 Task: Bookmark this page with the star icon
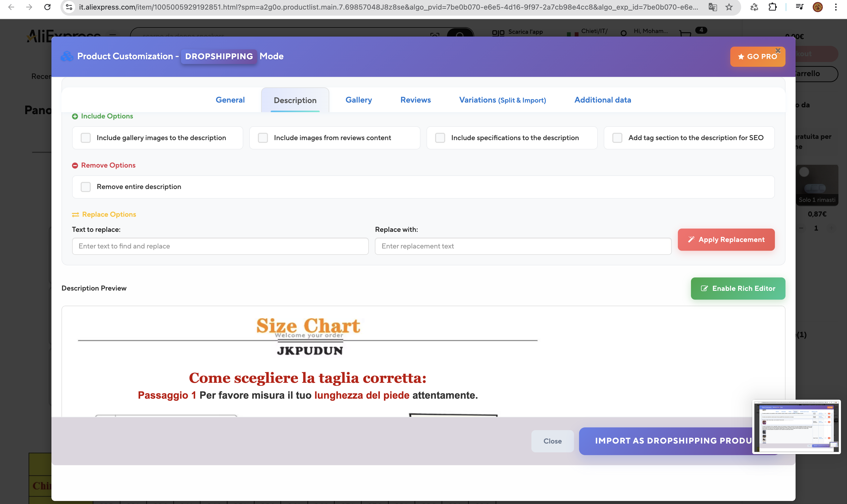point(729,7)
